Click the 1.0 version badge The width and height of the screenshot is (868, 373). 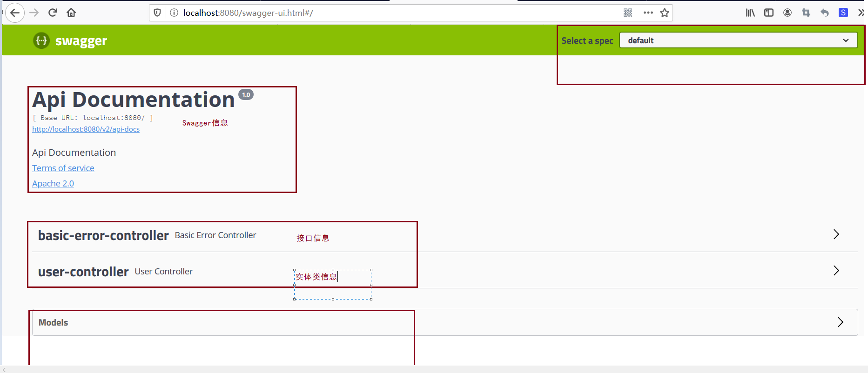(246, 94)
